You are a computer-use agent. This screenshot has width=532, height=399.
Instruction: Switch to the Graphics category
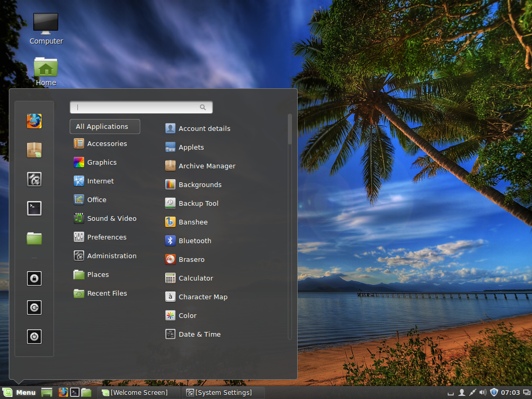coord(101,162)
